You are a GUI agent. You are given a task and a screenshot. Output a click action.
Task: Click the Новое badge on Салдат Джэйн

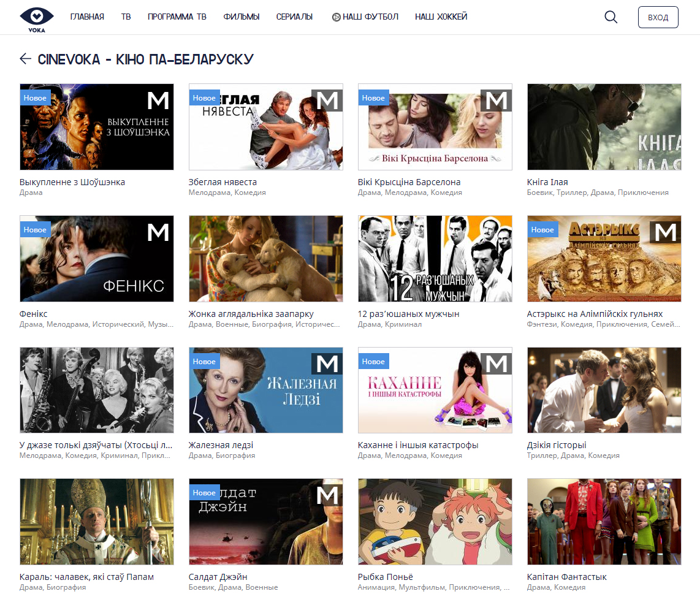[x=204, y=493]
